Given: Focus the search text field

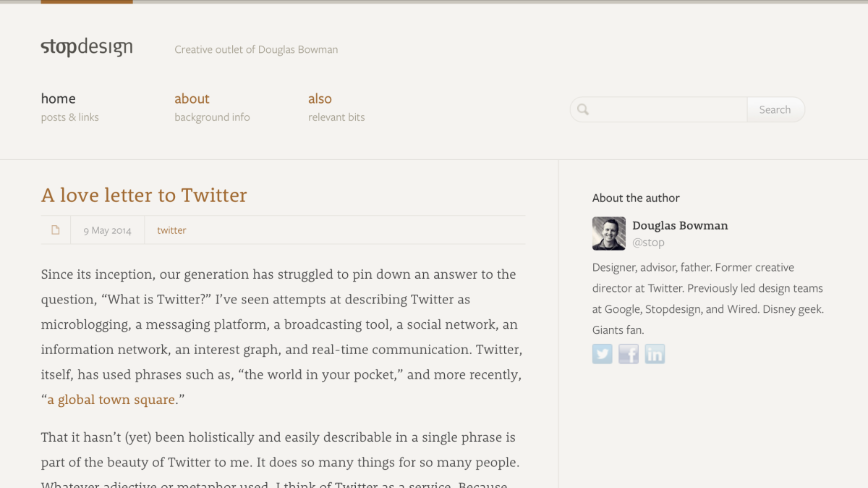Looking at the screenshot, I should [658, 109].
